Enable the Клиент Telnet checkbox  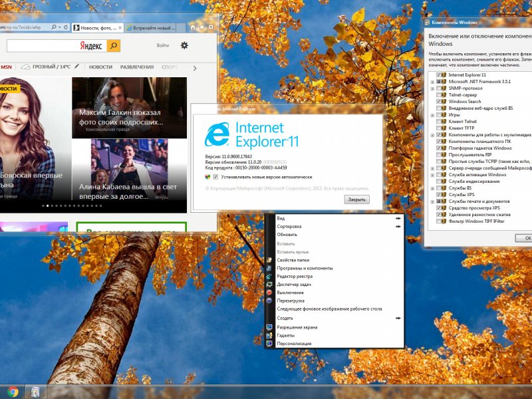click(439, 122)
